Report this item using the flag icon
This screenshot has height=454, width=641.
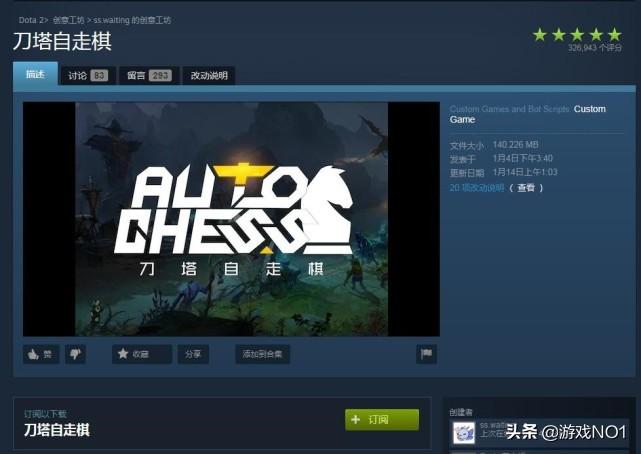coord(426,354)
